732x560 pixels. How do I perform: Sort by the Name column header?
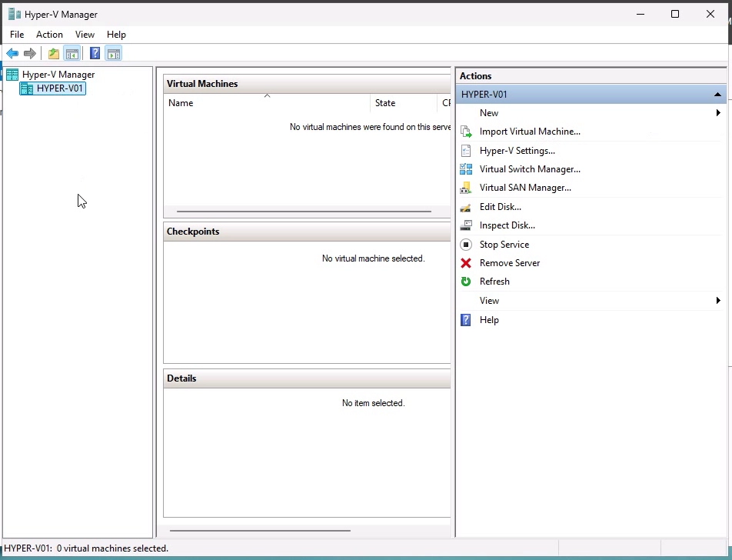(267, 103)
